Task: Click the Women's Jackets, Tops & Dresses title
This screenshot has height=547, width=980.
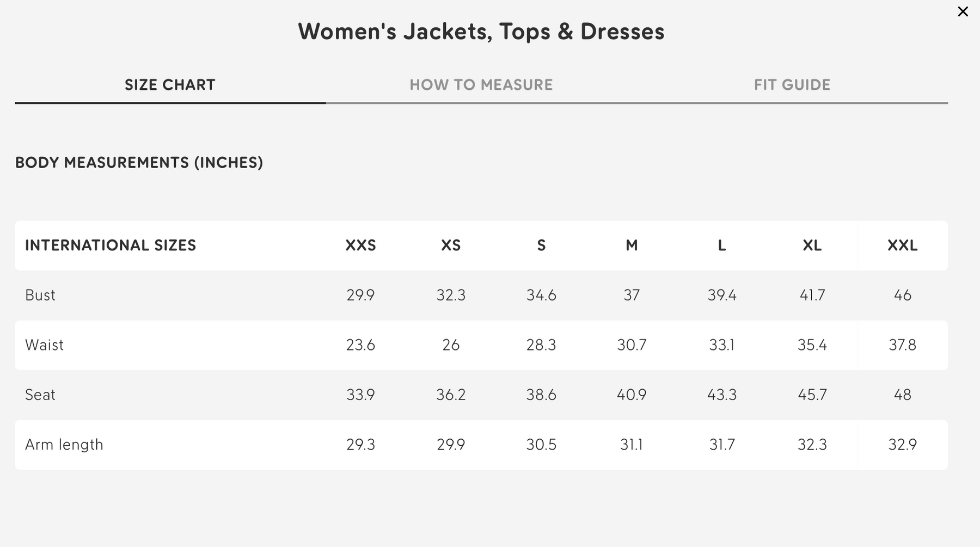Action: point(481,32)
